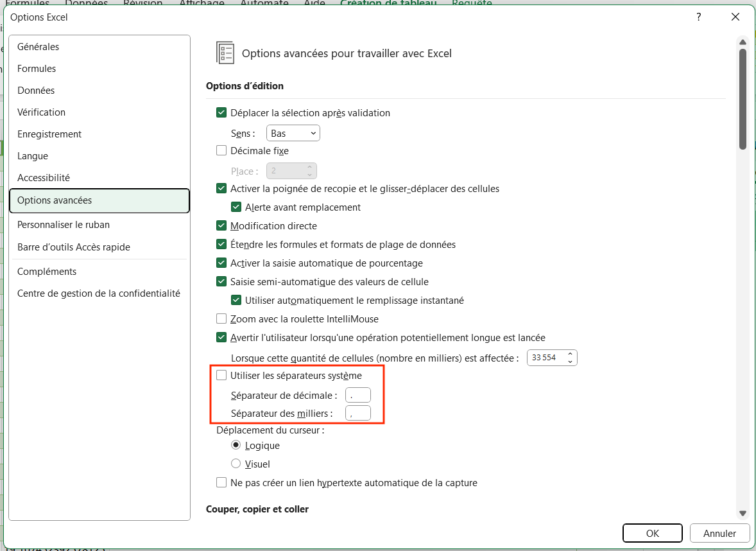756x551 pixels.
Task: Select the Visuel cursor movement option
Action: 236,464
